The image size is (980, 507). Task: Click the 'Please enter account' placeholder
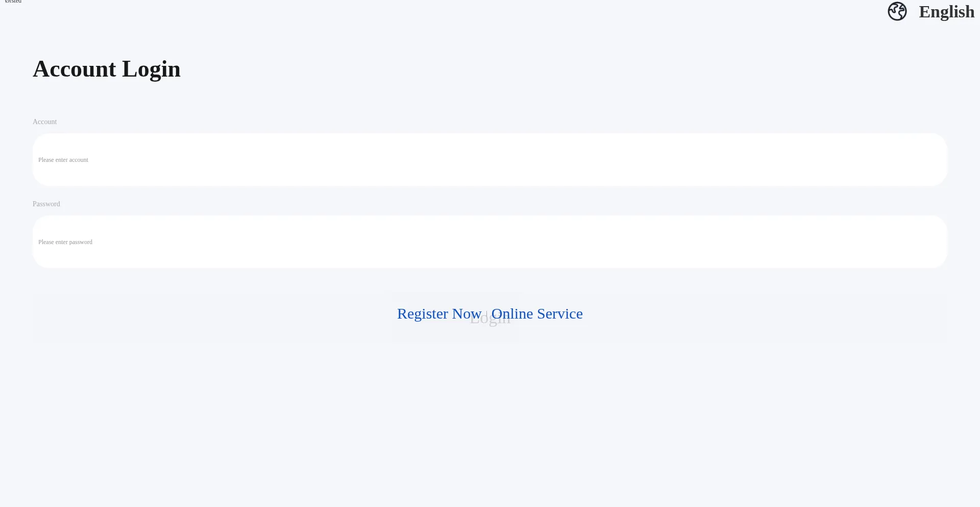click(x=63, y=160)
